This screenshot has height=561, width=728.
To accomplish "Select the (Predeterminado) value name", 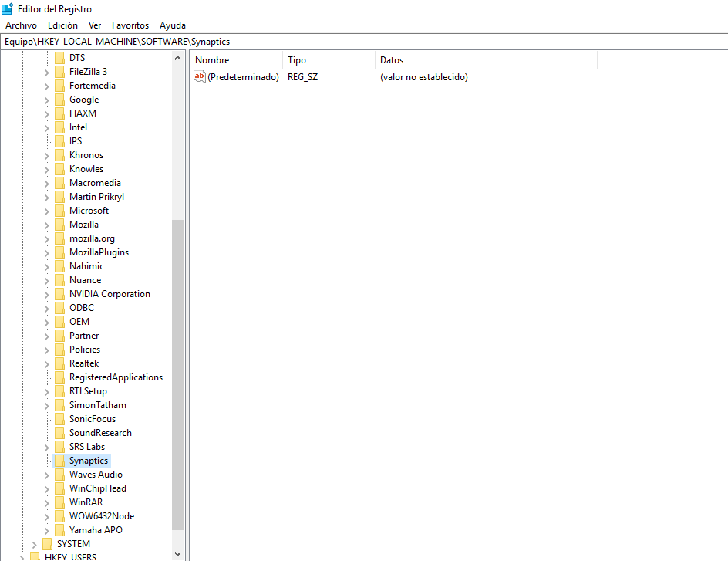I will pos(243,76).
